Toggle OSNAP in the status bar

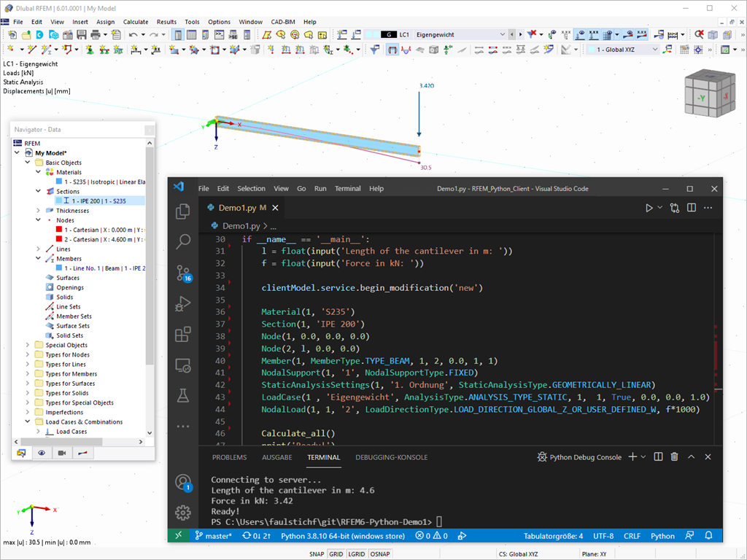point(381,553)
